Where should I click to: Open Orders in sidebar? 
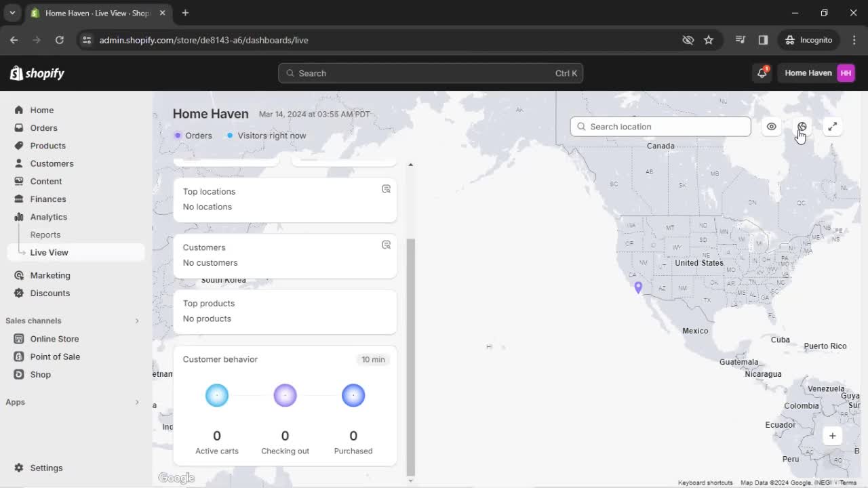point(43,127)
